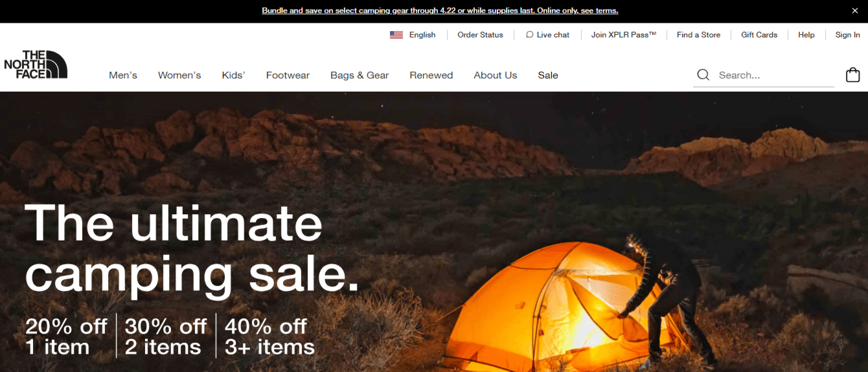Click Join XPLR Pass link

click(624, 35)
